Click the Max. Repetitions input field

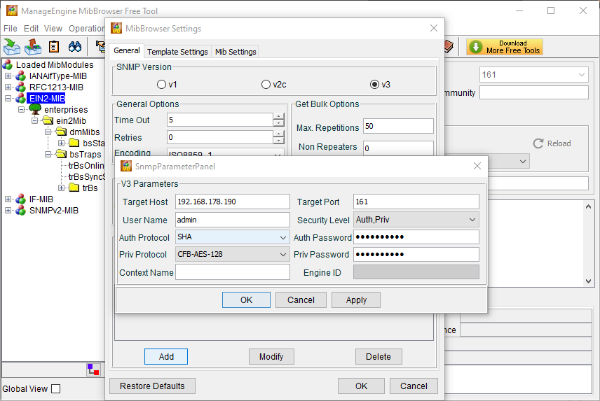pos(398,126)
